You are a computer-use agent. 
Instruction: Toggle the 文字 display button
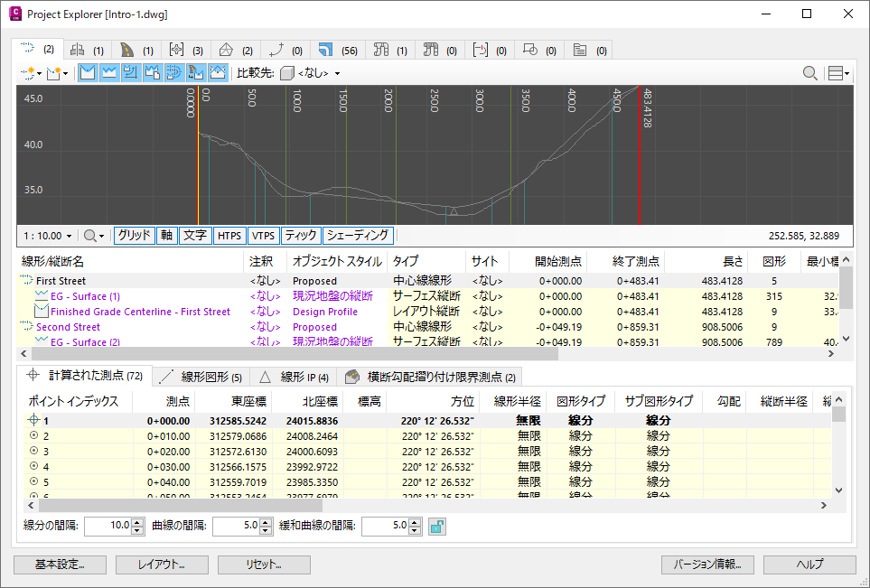[194, 235]
